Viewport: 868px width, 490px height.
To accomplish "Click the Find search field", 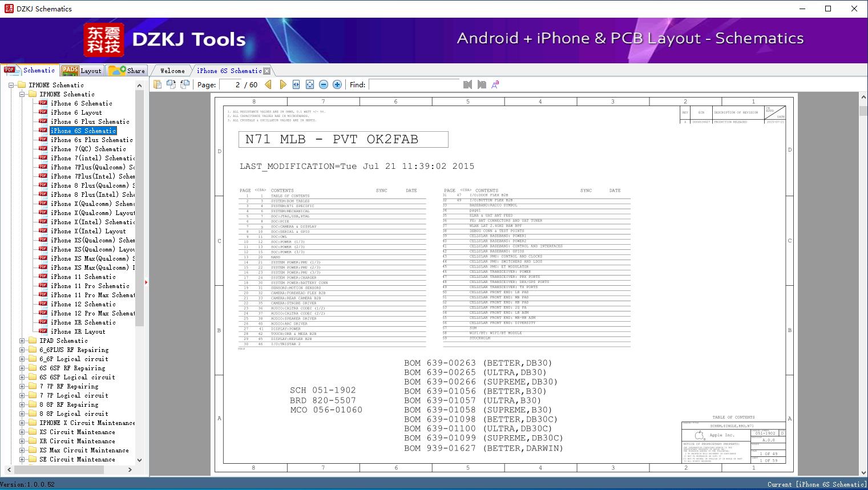I will coord(414,84).
